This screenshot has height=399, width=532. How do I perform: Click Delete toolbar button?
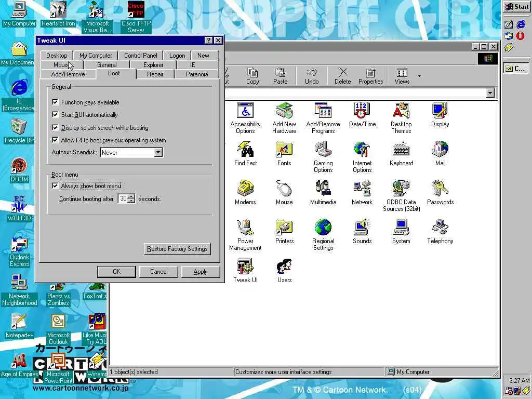[x=343, y=76]
